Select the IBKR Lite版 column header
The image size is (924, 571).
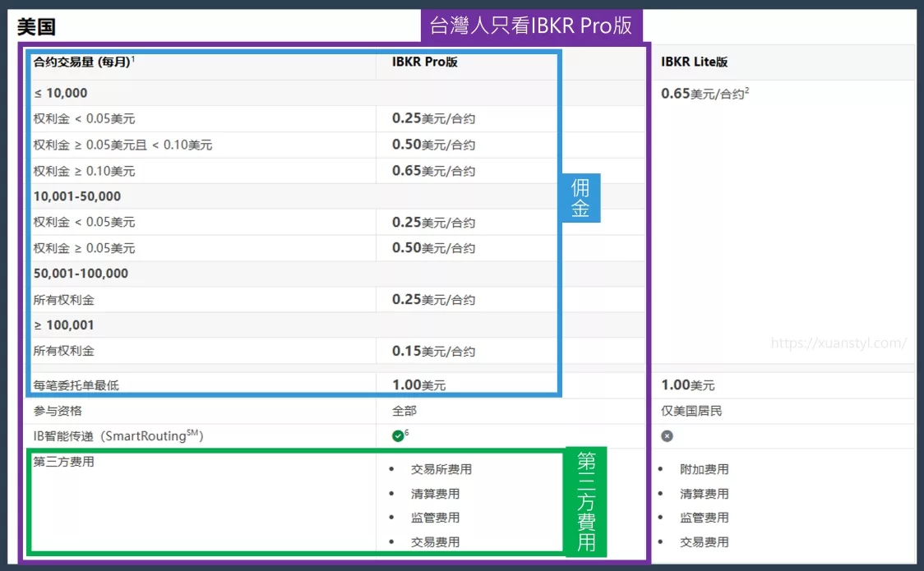pos(694,62)
